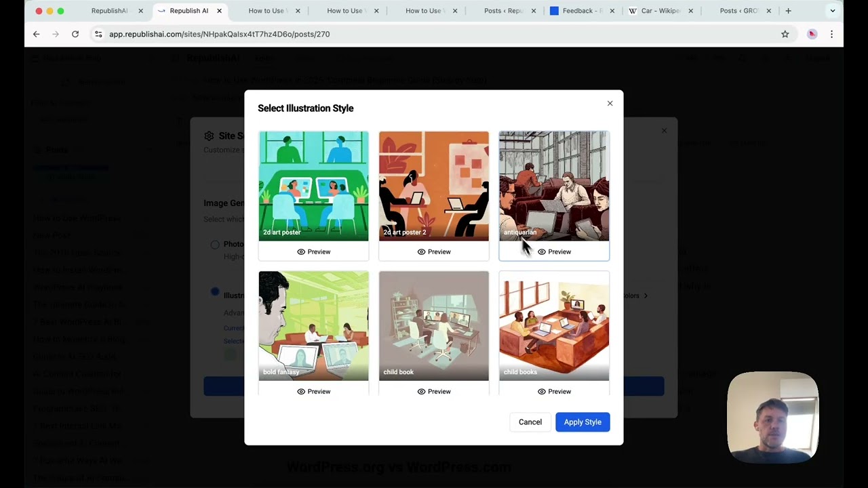Reload the current page
868x488 pixels.
(x=75, y=34)
